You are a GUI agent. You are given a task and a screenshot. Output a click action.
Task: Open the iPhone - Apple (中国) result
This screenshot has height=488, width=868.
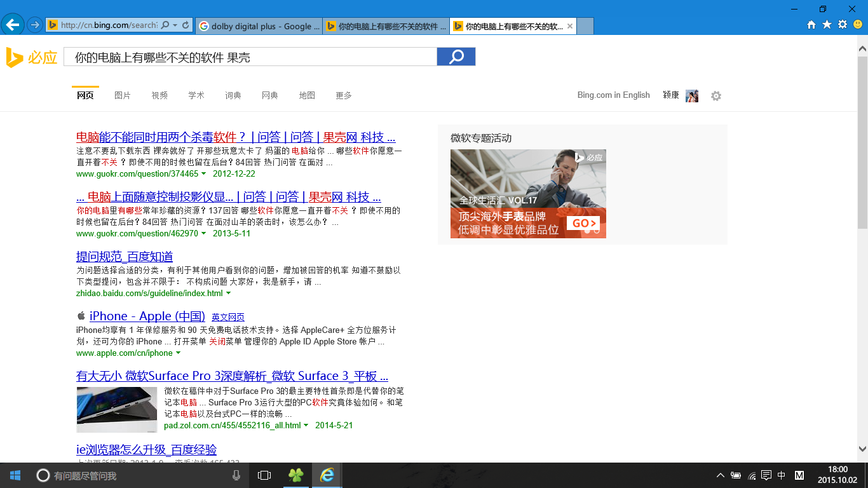[147, 316]
